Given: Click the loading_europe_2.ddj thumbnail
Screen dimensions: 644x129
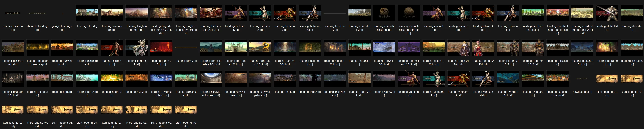Looking at the screenshot, I should pyautogui.click(x=137, y=48).
